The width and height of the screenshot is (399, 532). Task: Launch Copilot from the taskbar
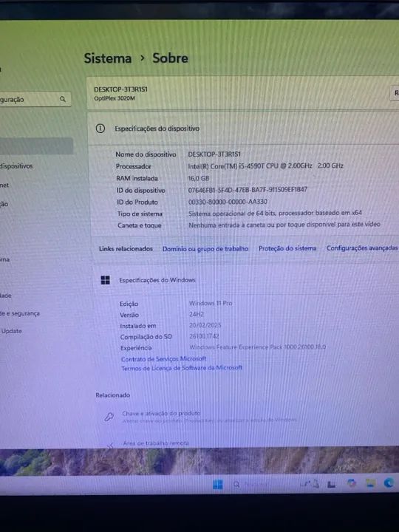tap(351, 482)
